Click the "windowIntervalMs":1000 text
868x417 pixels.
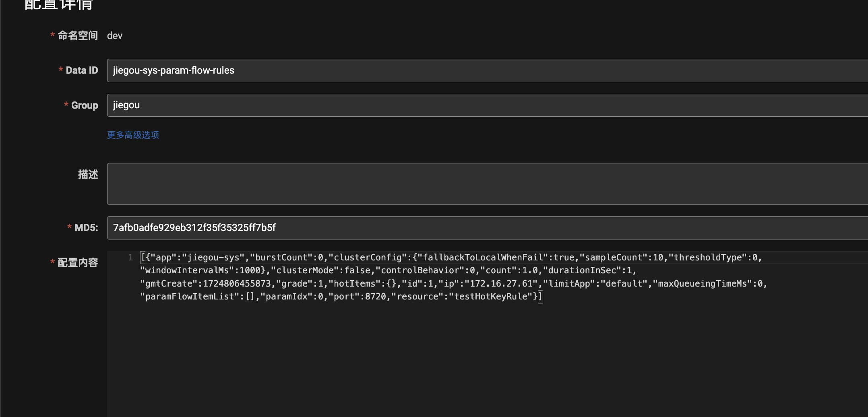pos(200,270)
